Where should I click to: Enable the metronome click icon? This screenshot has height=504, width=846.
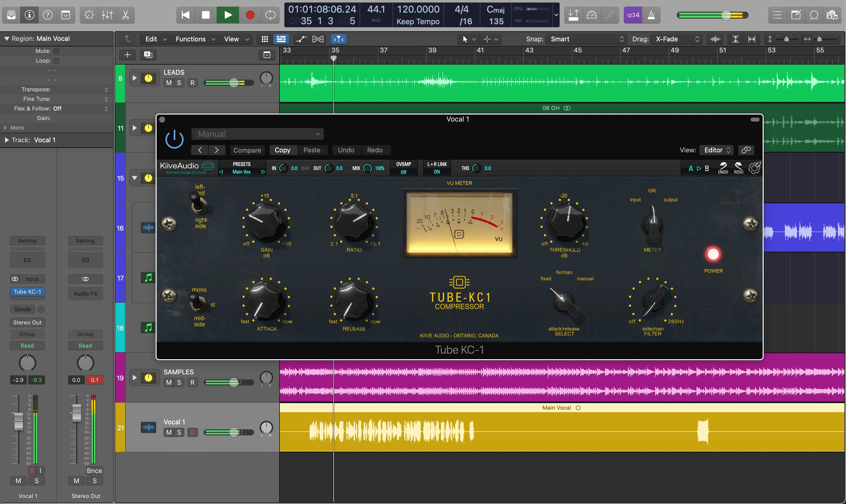(651, 15)
